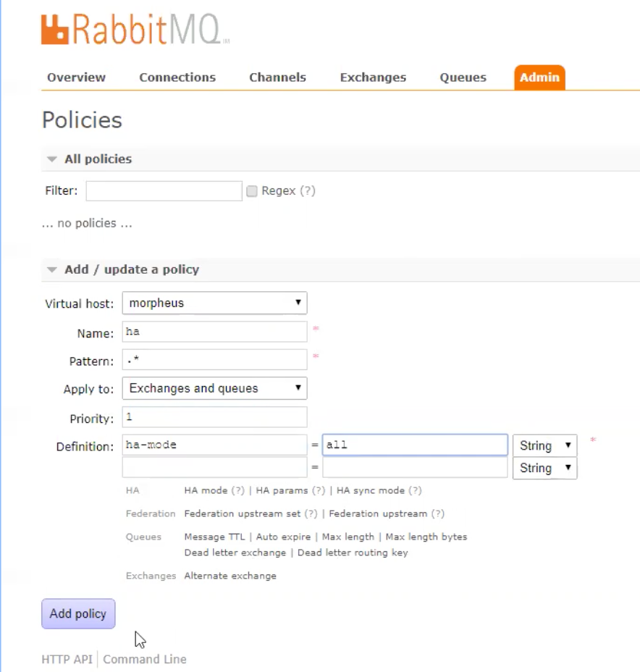Enable the Regex checkbox
The image size is (640, 672).
coord(253,190)
